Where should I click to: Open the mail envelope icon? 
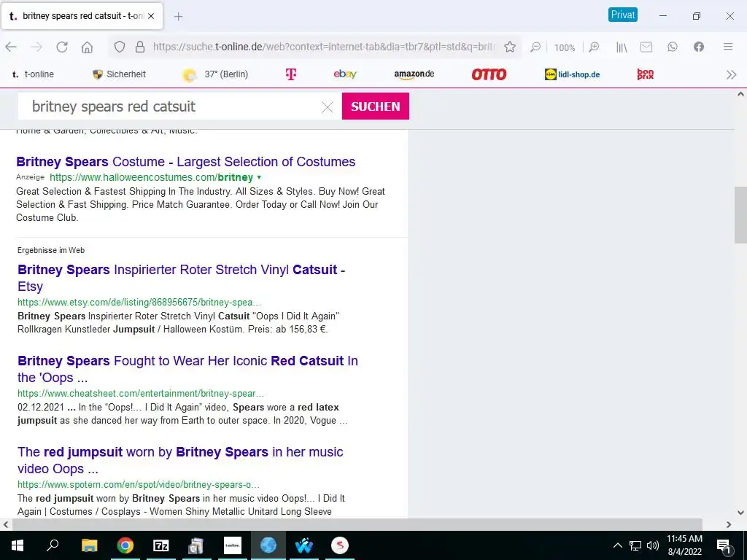coord(646,47)
